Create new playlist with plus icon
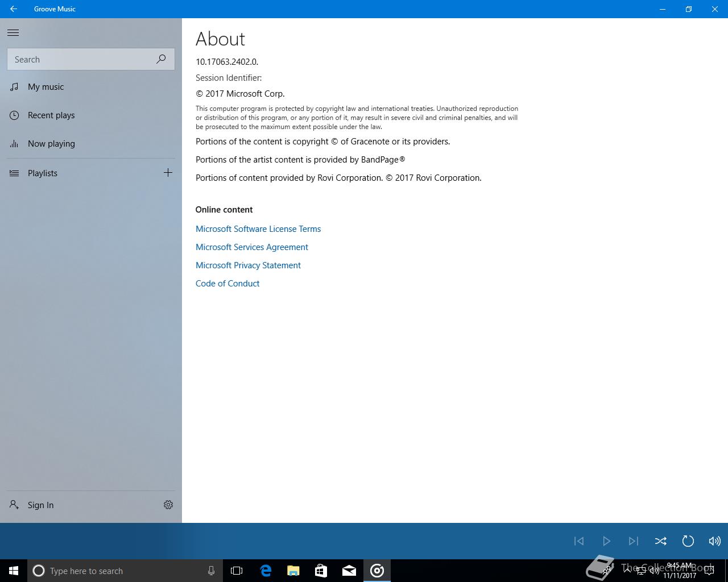This screenshot has width=728, height=582. 168,173
